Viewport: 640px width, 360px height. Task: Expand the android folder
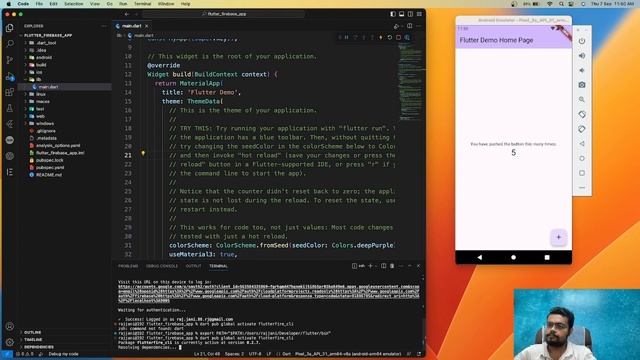pyautogui.click(x=44, y=58)
